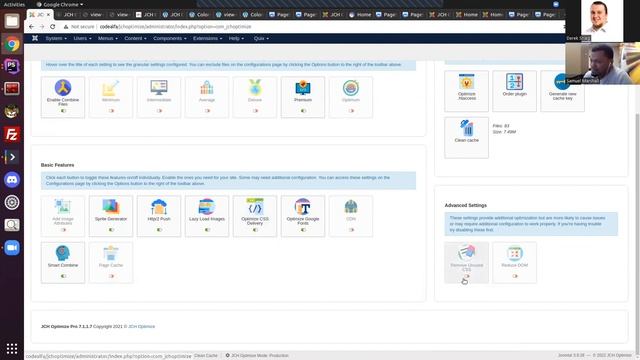Toggle the Sprite Generator switch
640x360 pixels.
pyautogui.click(x=111, y=230)
